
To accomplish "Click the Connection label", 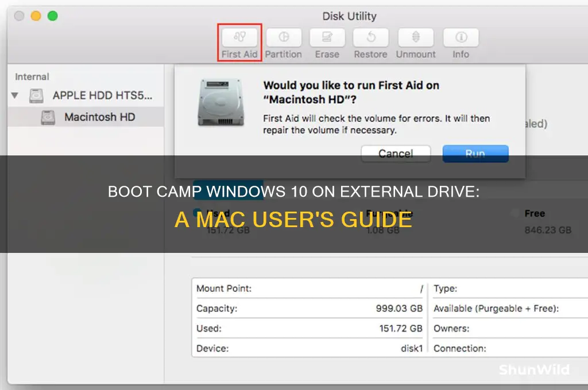I will point(460,348).
